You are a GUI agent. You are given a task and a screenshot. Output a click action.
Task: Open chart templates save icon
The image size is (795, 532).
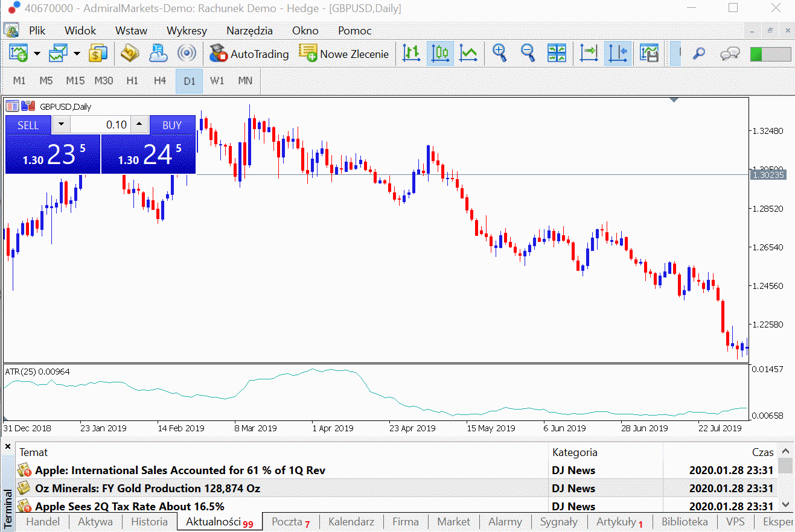tap(649, 54)
